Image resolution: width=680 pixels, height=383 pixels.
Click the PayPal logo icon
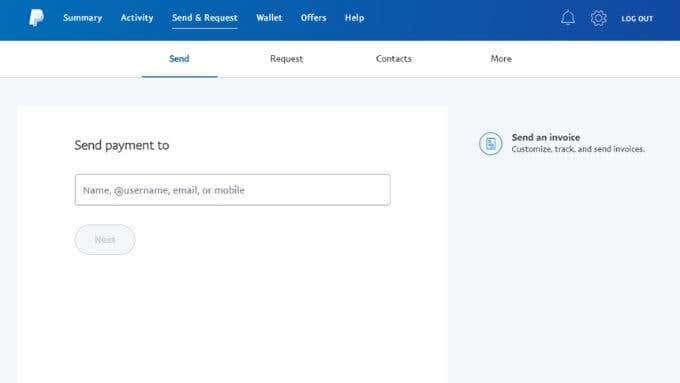(36, 18)
